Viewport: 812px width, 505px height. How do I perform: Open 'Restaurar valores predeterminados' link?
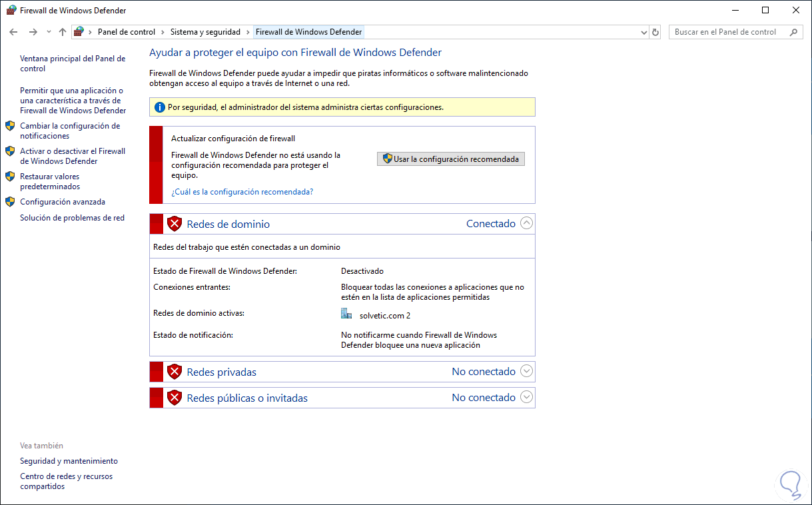pos(50,181)
